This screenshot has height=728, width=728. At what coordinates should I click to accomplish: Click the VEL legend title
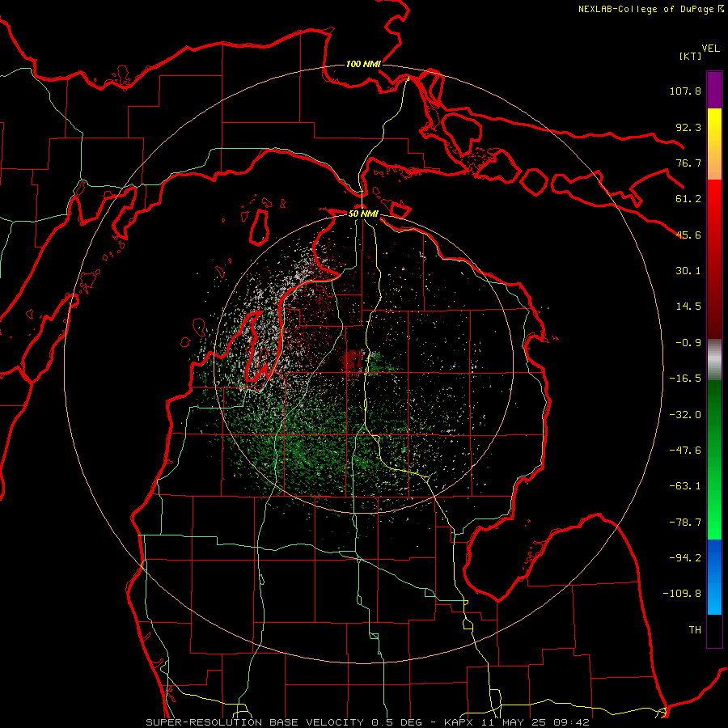coord(711,49)
